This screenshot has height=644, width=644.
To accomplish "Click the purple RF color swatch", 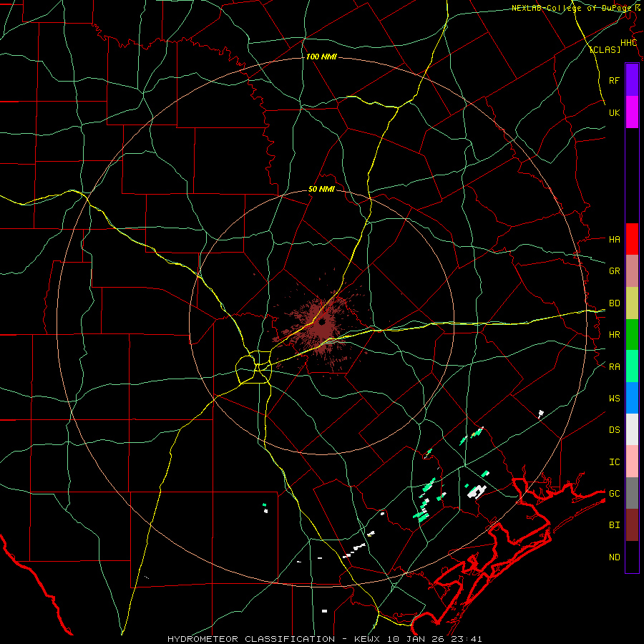I will 632,80.
